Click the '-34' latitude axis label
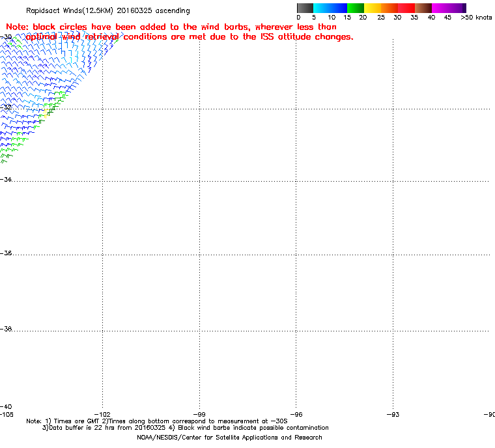 (x=6, y=179)
